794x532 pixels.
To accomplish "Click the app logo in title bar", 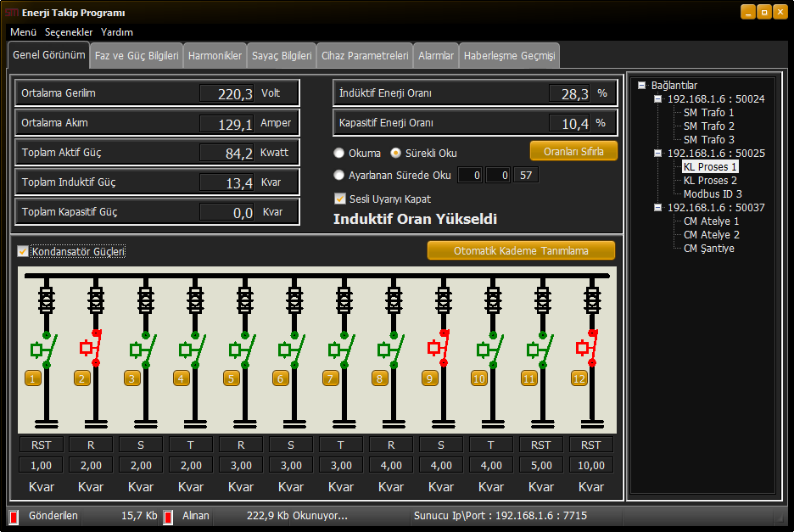I will click(x=11, y=13).
